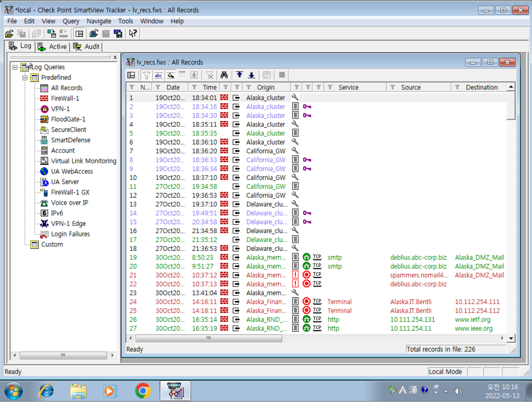Select the Custom folder
Screen dimensions: 532x402
(x=52, y=244)
